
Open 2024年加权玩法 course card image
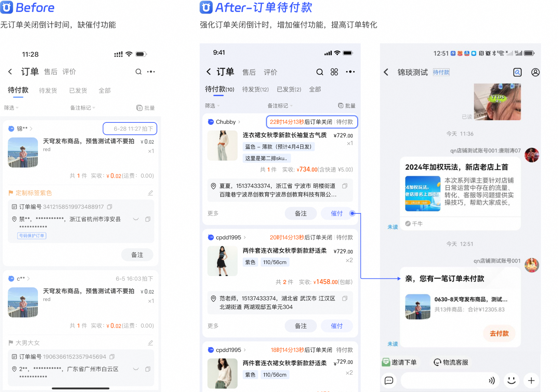423,194
